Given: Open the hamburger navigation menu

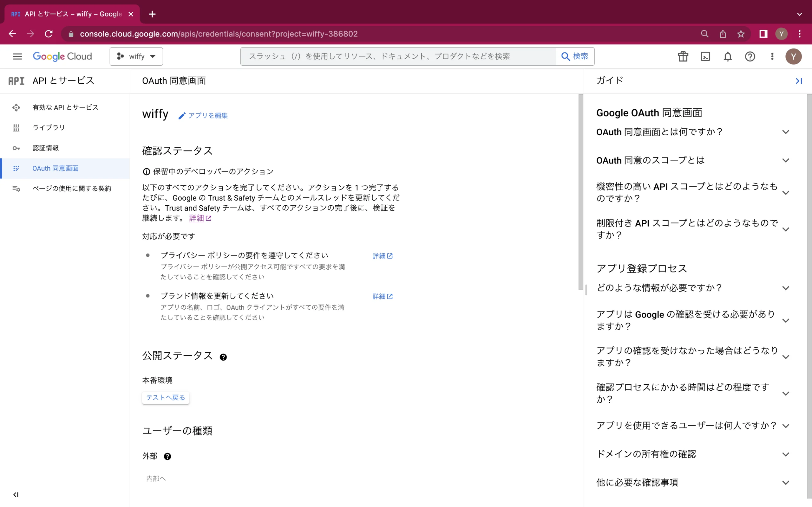Looking at the screenshot, I should coord(17,56).
